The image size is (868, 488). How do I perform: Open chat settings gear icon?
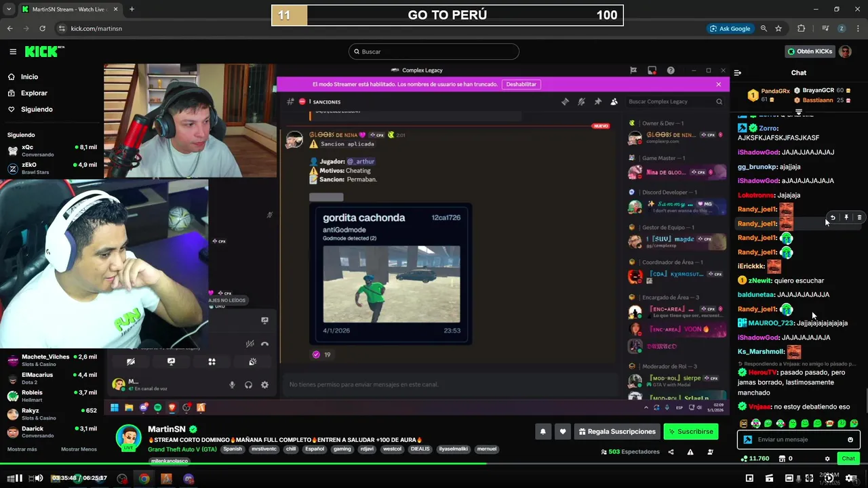point(827,459)
